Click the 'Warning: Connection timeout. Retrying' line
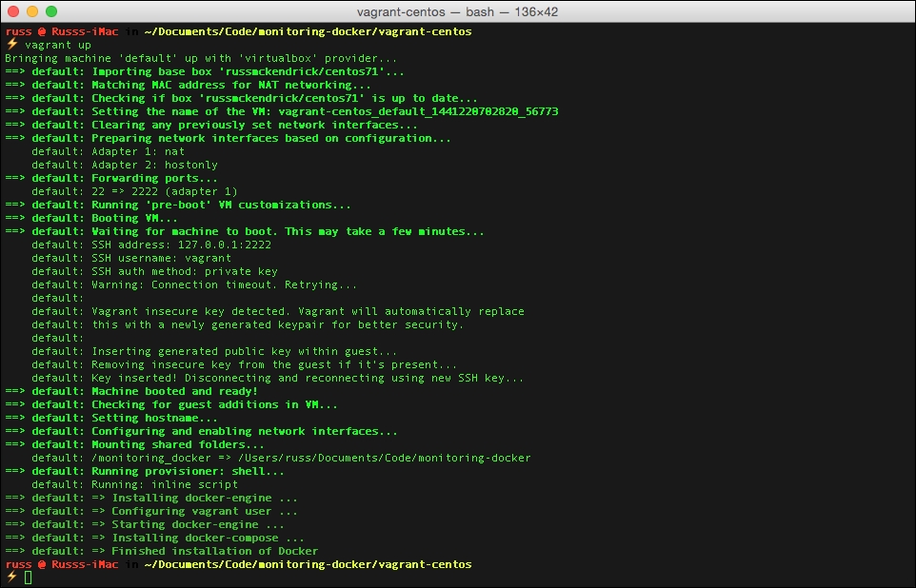Viewport: 916px width, 588px height. (x=194, y=284)
